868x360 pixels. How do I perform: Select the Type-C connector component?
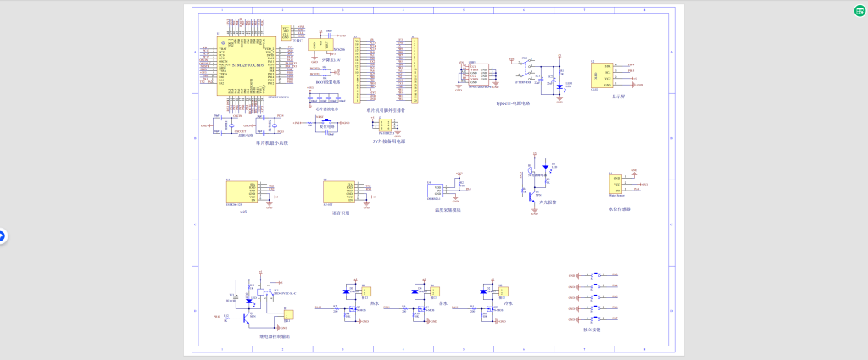coord(476,75)
